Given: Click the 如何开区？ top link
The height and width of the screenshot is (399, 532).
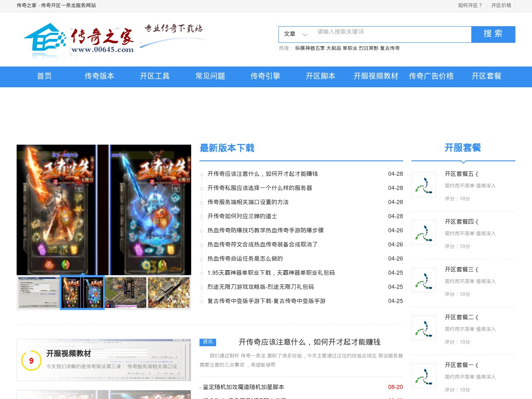Looking at the screenshot, I should pos(470,5).
